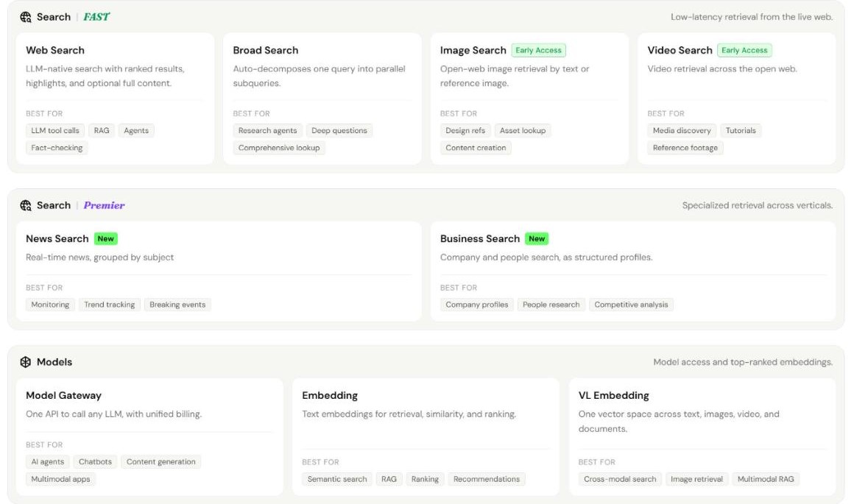The height and width of the screenshot is (504, 854).
Task: Click 'Video retrieval across the open web.' description
Action: [722, 68]
